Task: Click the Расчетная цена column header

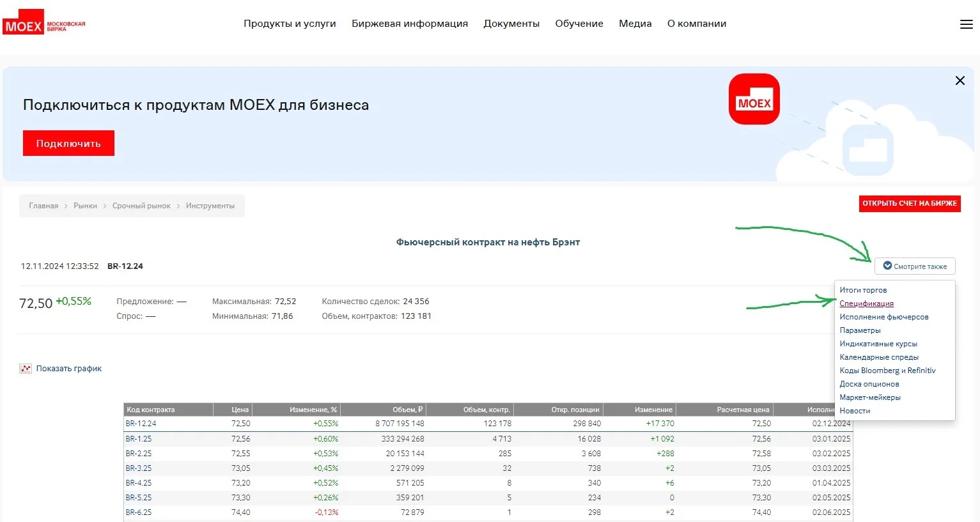Action: coord(724,410)
